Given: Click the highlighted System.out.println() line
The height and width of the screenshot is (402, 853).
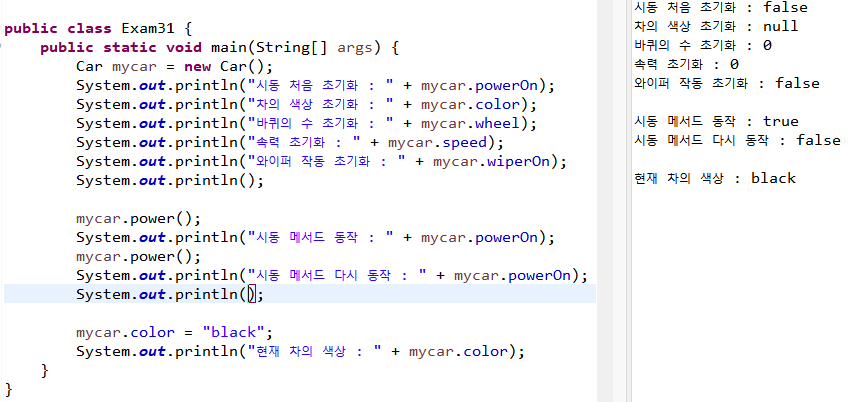Looking at the screenshot, I should (300, 294).
